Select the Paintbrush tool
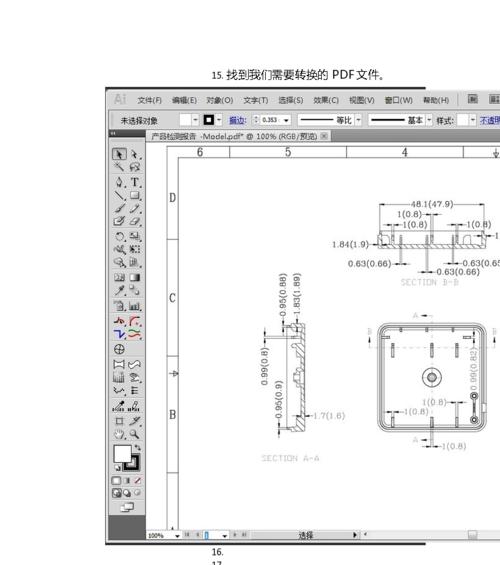The image size is (500, 565). click(119, 208)
